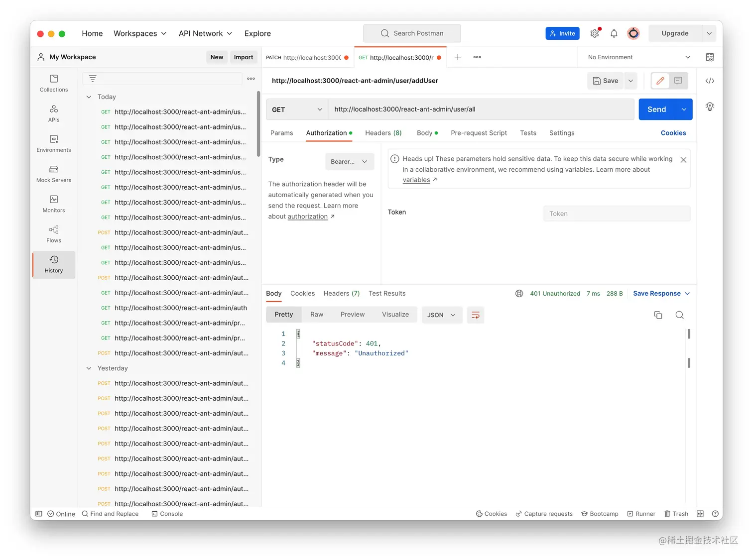Open the APIs sidebar panel
Viewport: 753px width, 560px height.
54,113
